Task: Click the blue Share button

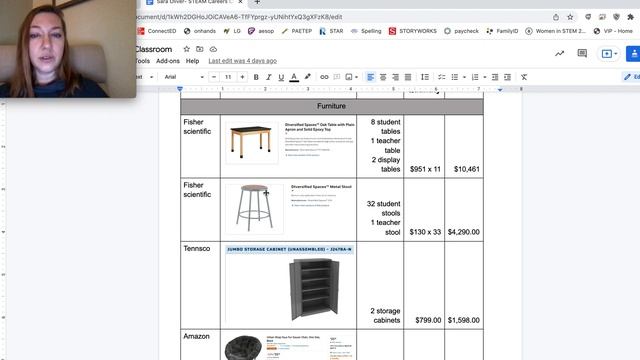Action: 633,53
